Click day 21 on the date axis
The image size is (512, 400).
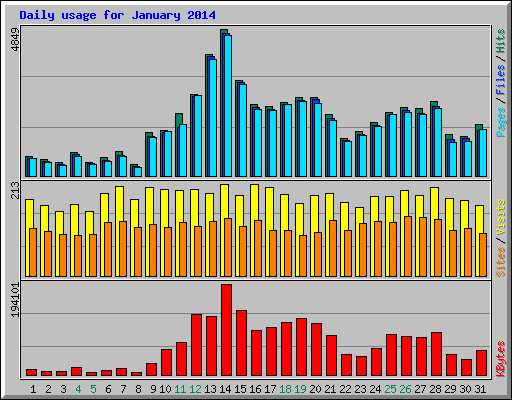point(330,389)
